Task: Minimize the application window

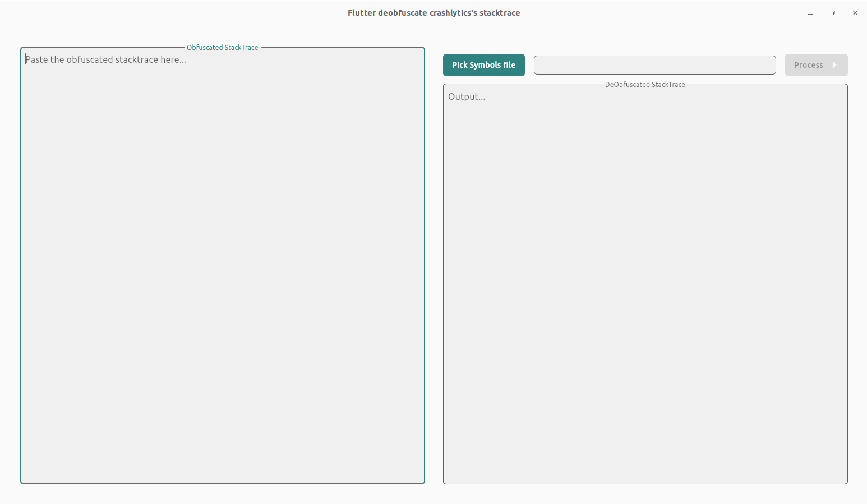Action: (810, 13)
